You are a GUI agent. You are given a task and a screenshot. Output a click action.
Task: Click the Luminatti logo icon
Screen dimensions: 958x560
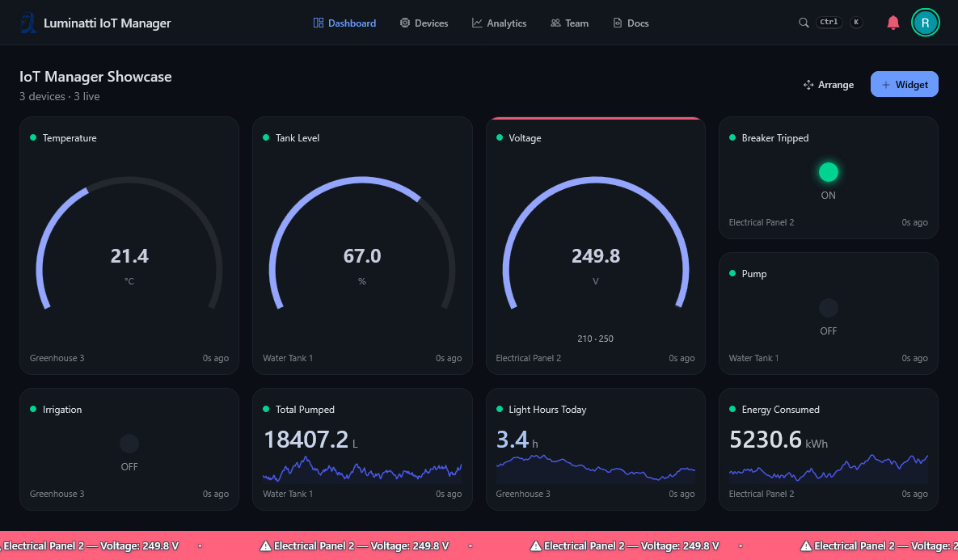28,23
